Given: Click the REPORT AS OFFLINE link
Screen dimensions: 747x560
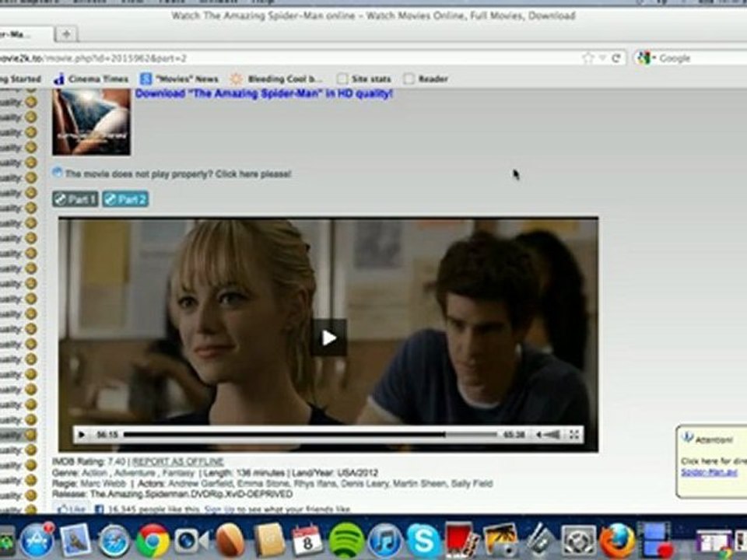Looking at the screenshot, I should click(x=177, y=461).
